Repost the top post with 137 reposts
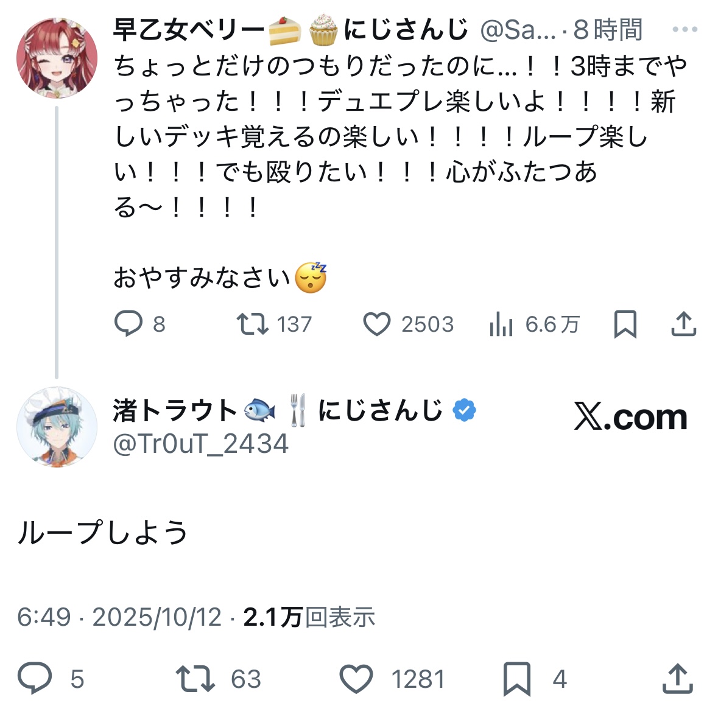This screenshot has height=728, width=718. (253, 324)
